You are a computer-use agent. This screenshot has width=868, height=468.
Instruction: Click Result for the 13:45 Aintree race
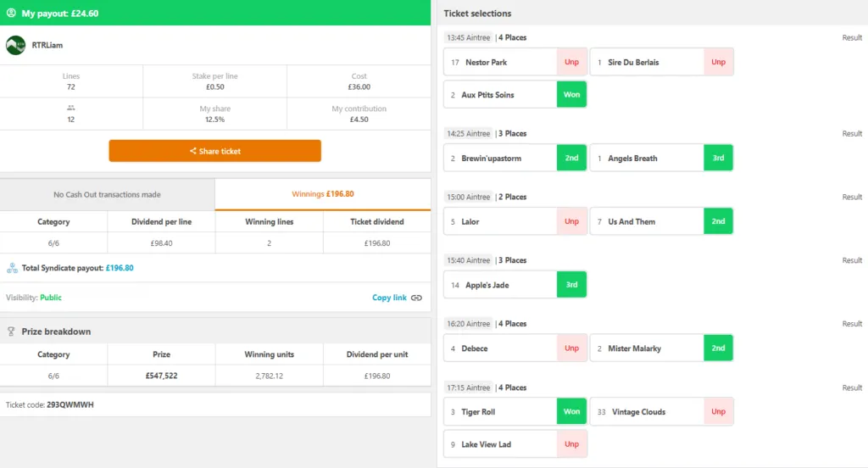click(852, 37)
